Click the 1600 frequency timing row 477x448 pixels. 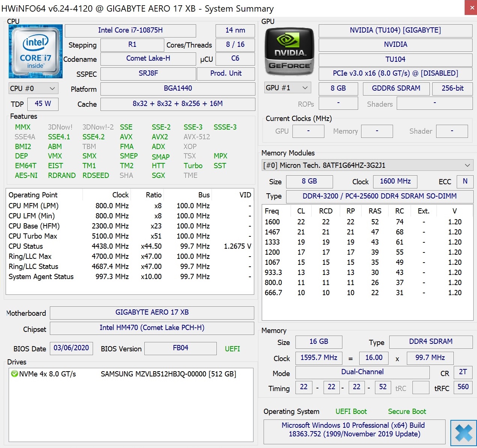tap(367, 222)
